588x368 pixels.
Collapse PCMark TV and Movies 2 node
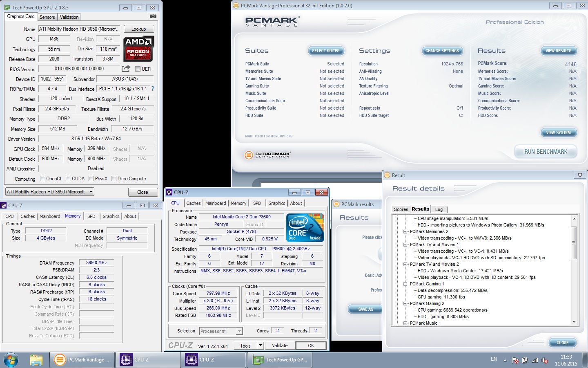pos(405,264)
